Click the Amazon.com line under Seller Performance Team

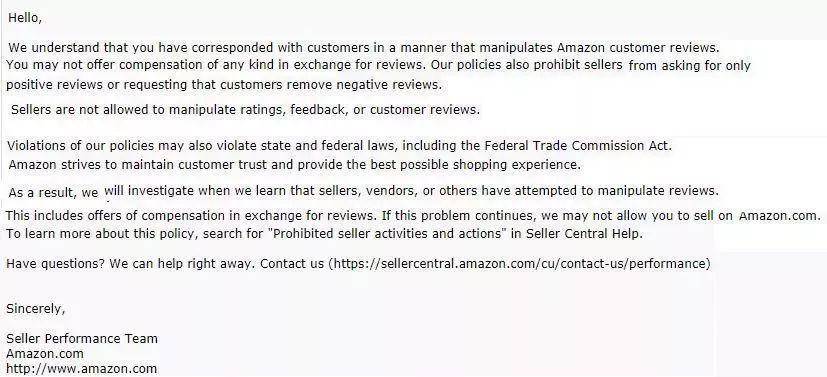tap(45, 353)
